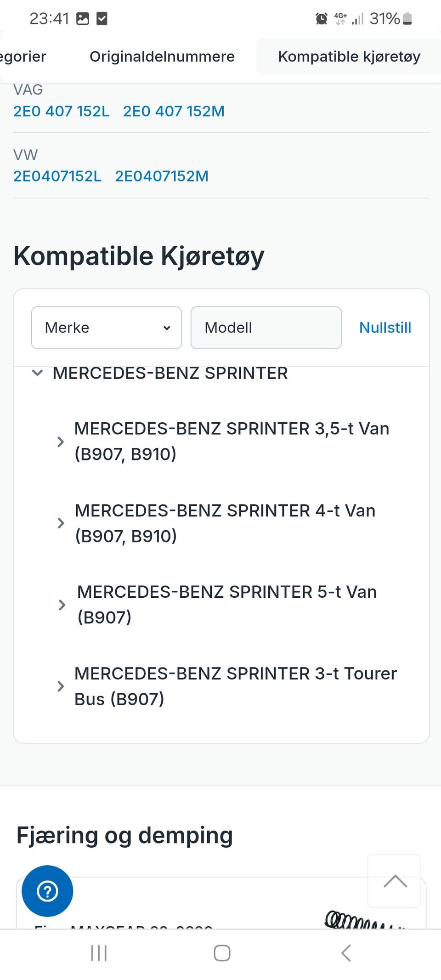
Task: Open recent apps with the recents icon
Action: pyautogui.click(x=98, y=953)
